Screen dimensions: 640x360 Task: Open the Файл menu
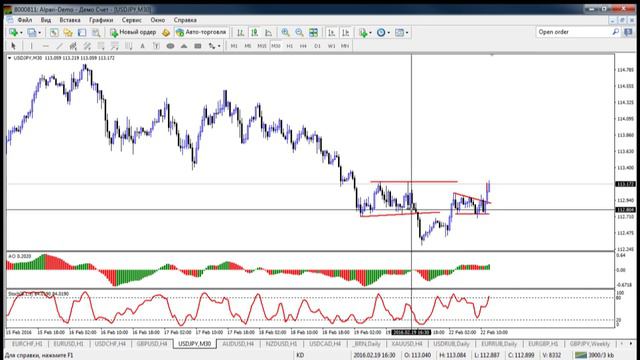click(24, 20)
